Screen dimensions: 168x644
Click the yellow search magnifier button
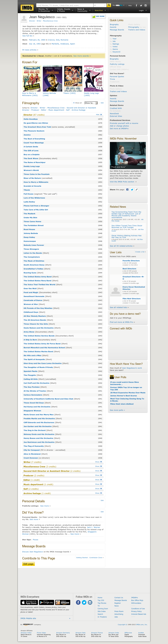[x=109, y=5]
